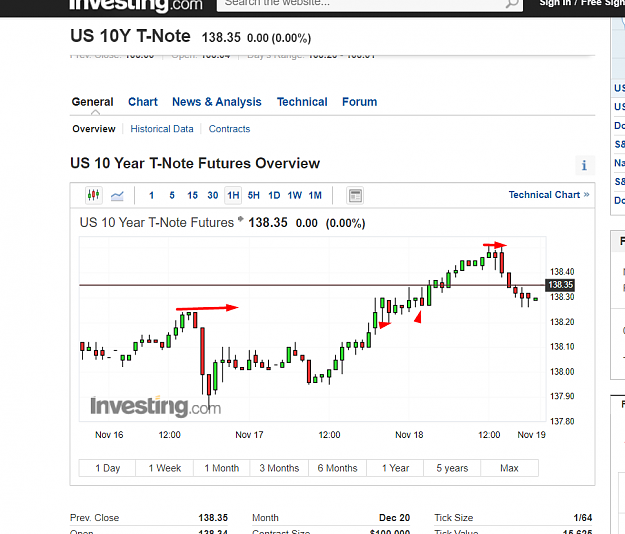
Task: Show the 1 Day range
Action: pos(108,468)
